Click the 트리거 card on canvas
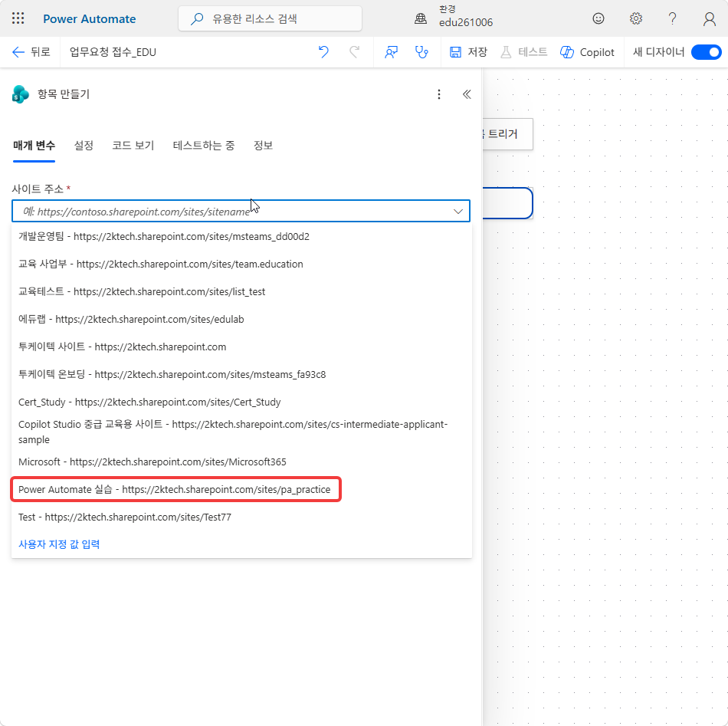This screenshot has width=728, height=726. tap(507, 134)
